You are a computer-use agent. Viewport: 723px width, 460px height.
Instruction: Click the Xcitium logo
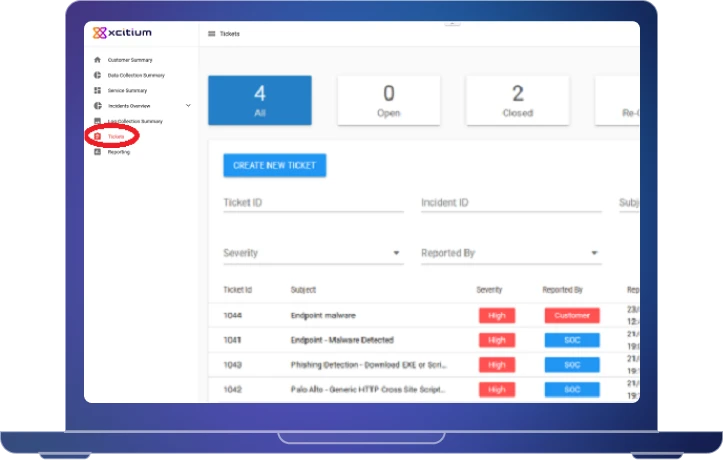click(x=123, y=33)
